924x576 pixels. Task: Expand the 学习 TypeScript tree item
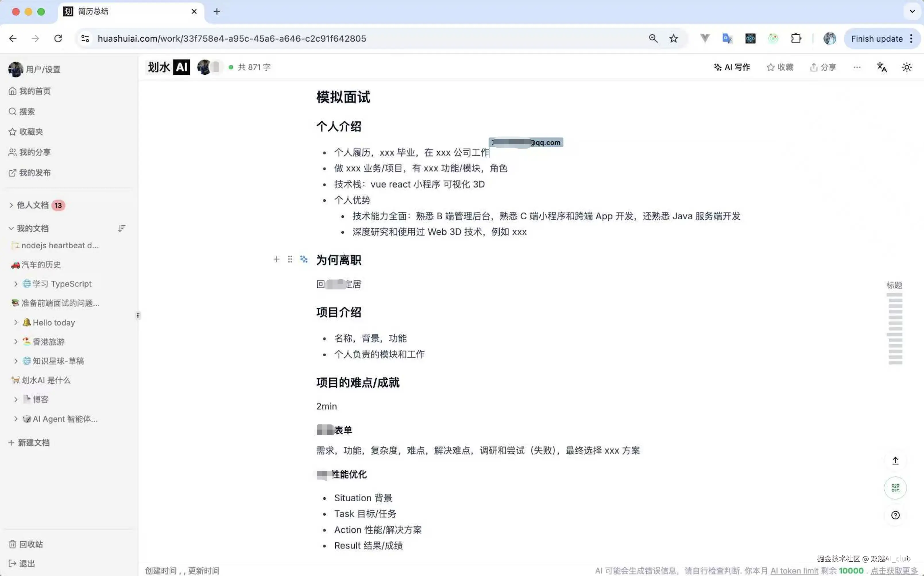coord(16,284)
